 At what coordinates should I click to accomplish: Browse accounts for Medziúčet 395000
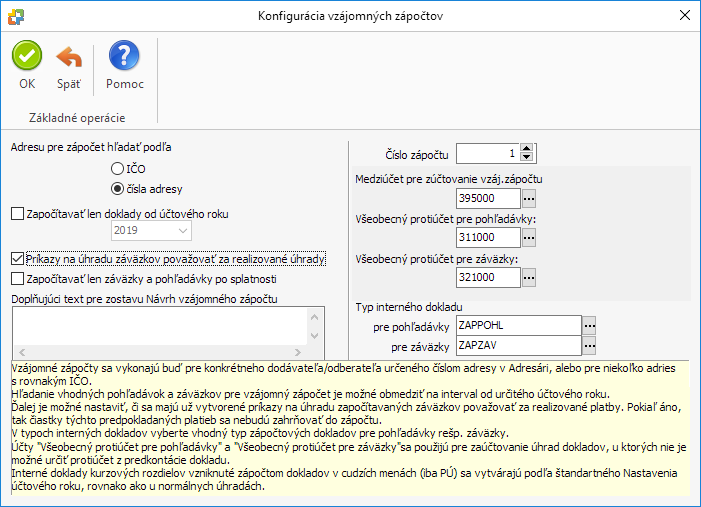click(529, 198)
